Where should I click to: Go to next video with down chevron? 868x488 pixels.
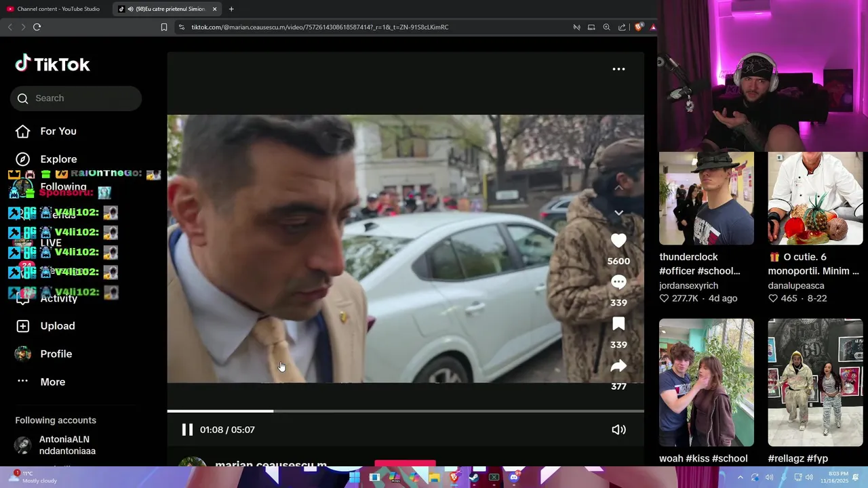click(x=618, y=213)
